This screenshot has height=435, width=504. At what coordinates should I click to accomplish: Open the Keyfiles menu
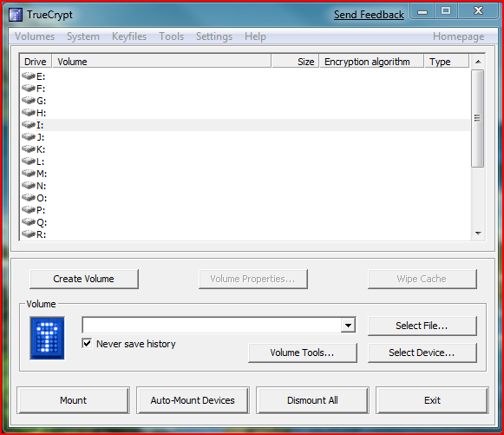click(129, 36)
